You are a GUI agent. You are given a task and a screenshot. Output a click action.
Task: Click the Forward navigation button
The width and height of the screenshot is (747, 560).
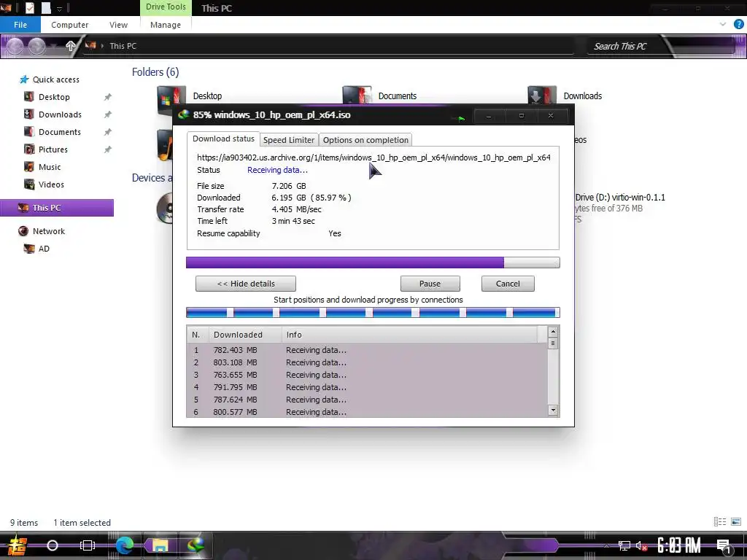coord(37,46)
